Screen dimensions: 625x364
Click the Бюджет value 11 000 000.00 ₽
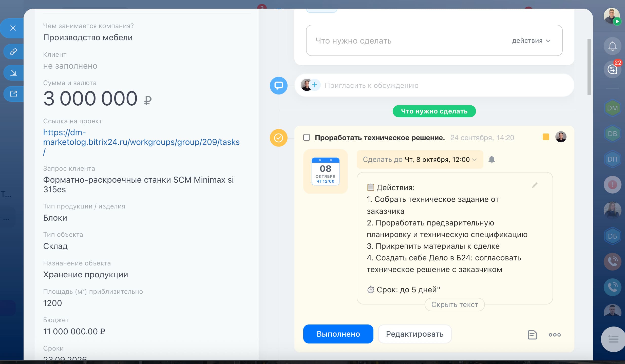(x=74, y=332)
